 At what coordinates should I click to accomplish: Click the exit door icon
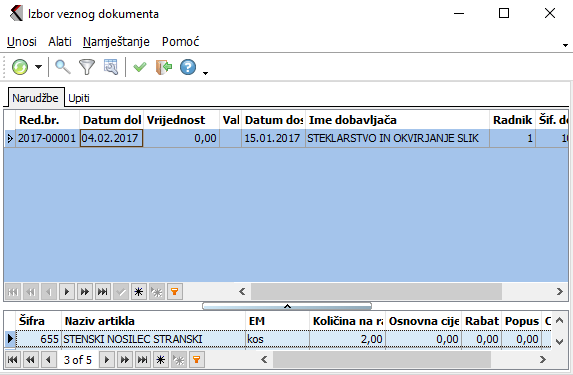(164, 67)
